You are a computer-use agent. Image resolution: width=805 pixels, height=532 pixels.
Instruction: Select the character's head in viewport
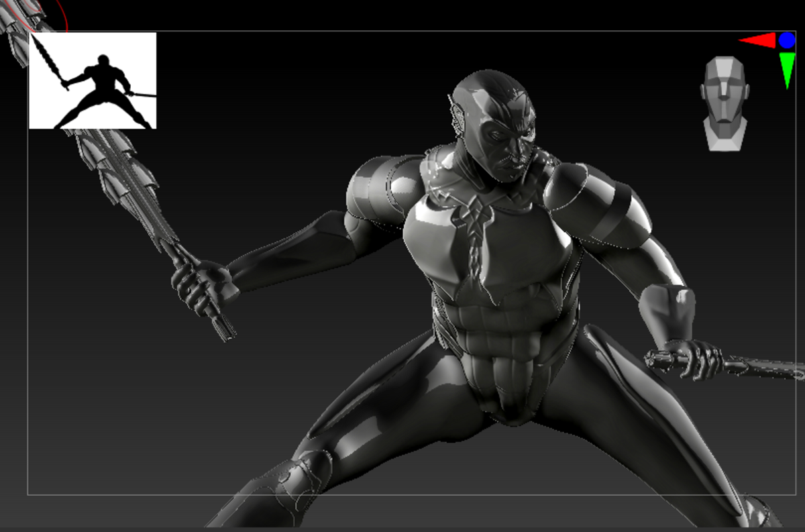pos(495,125)
